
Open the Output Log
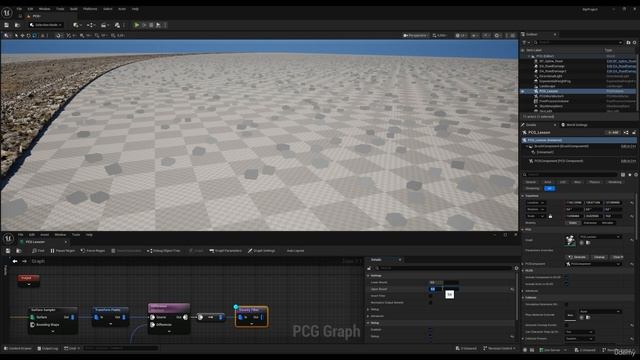(48, 349)
